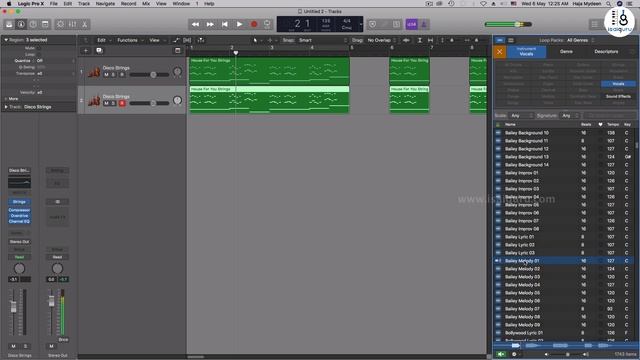Click track 1 pan knob
The image size is (640, 360).
click(177, 72)
